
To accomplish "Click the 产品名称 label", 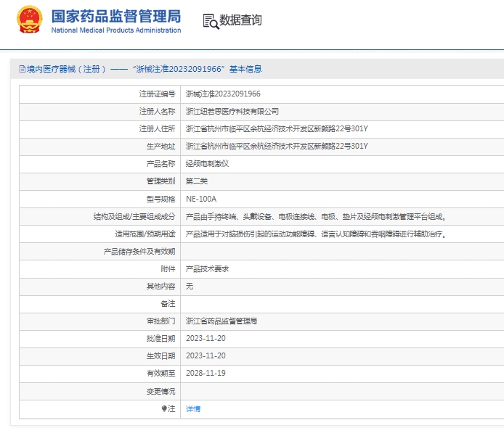I will [160, 164].
